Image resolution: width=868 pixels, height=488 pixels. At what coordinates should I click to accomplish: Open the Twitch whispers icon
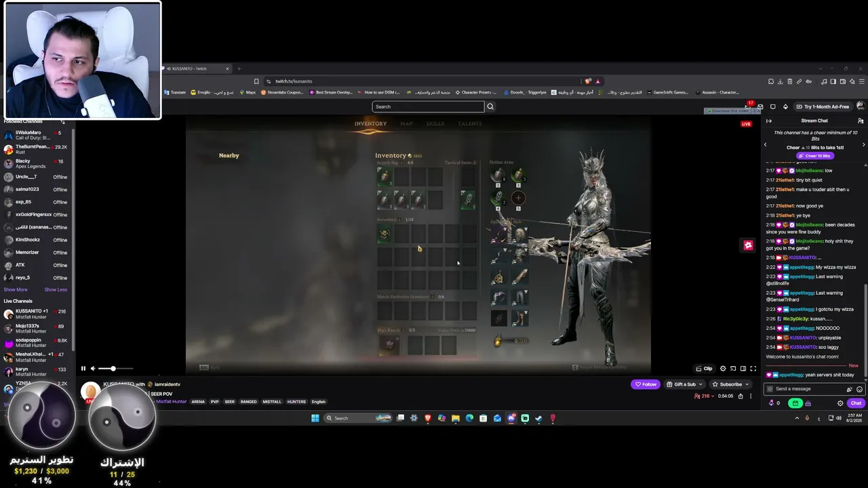tap(772, 106)
